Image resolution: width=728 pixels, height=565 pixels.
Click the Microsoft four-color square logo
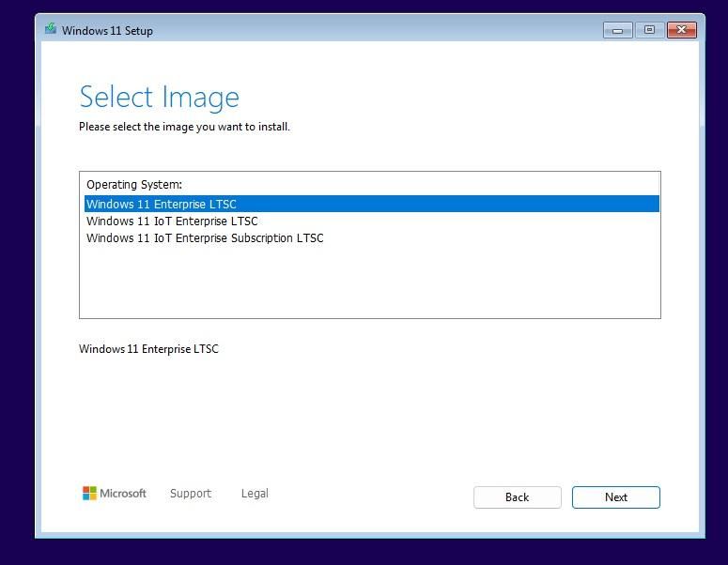(x=89, y=493)
